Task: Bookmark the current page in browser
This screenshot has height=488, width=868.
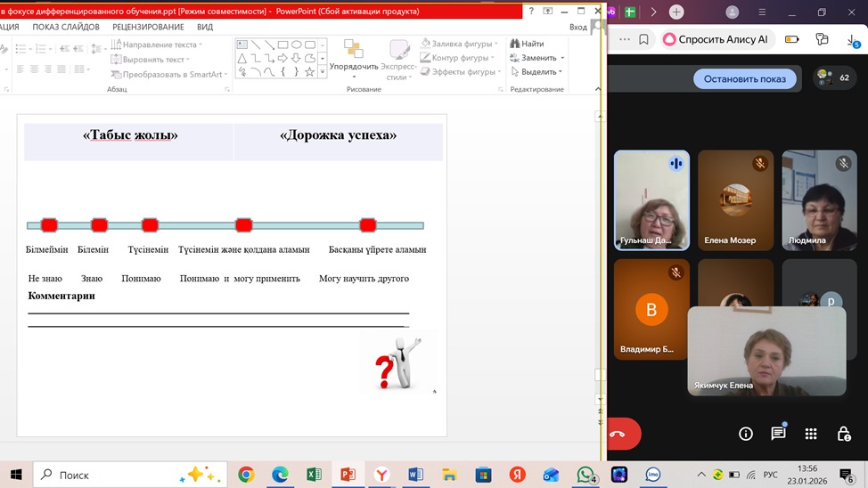Action: 643,39
